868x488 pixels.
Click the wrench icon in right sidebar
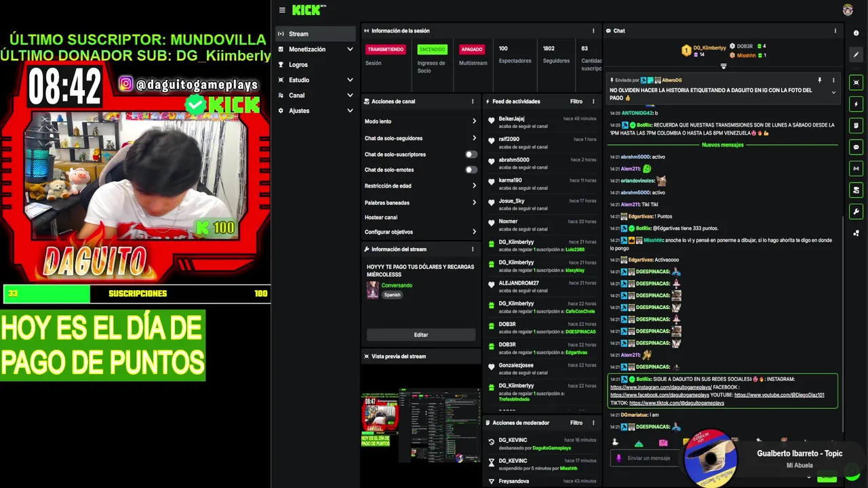coord(856,211)
